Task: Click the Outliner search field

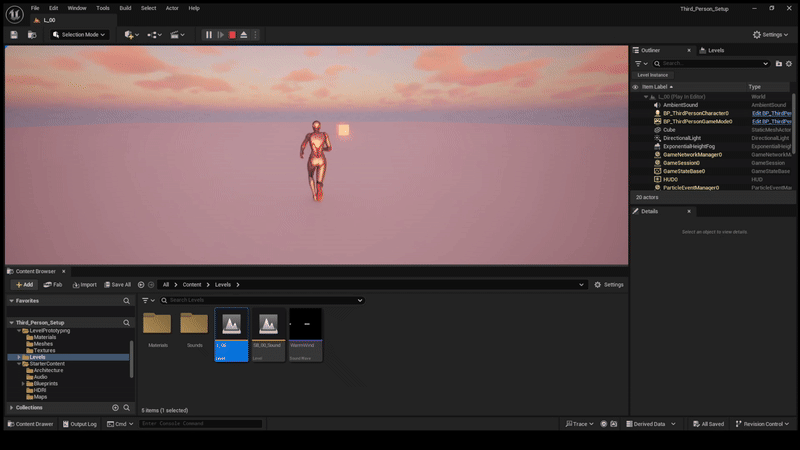Action: tap(711, 64)
